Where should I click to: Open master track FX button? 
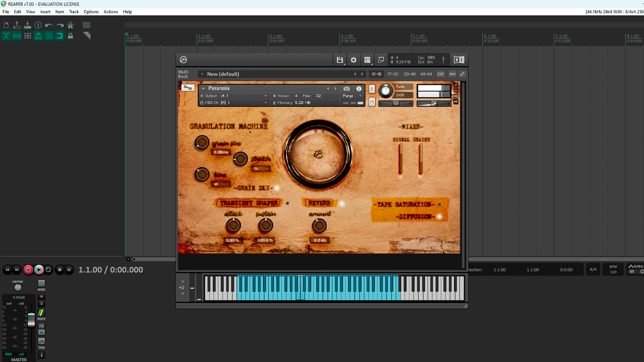(x=41, y=326)
